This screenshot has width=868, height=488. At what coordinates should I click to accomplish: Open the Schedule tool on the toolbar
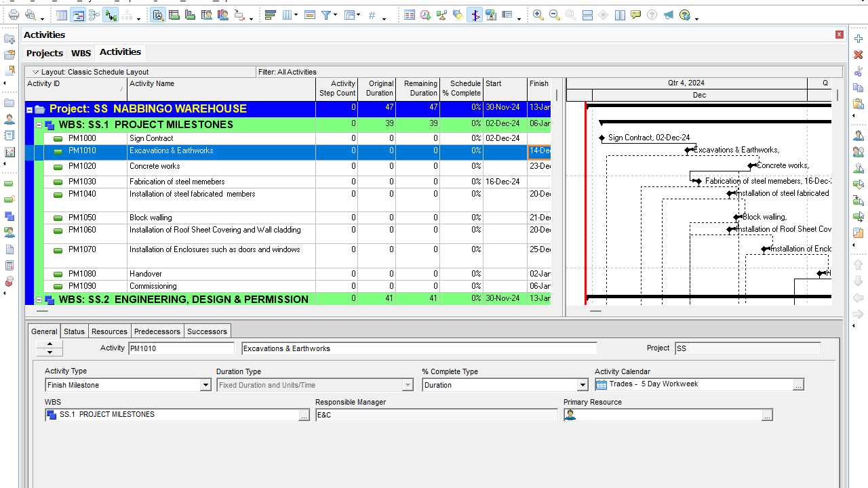(425, 14)
